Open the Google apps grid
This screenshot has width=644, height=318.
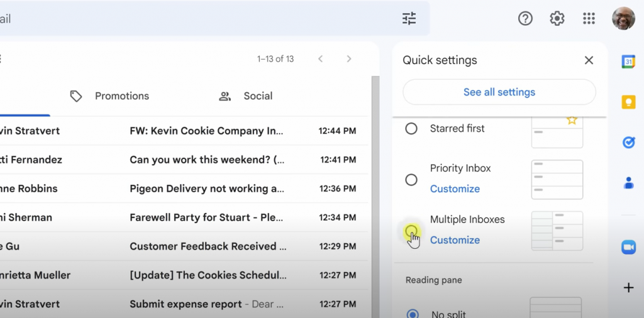pyautogui.click(x=589, y=19)
